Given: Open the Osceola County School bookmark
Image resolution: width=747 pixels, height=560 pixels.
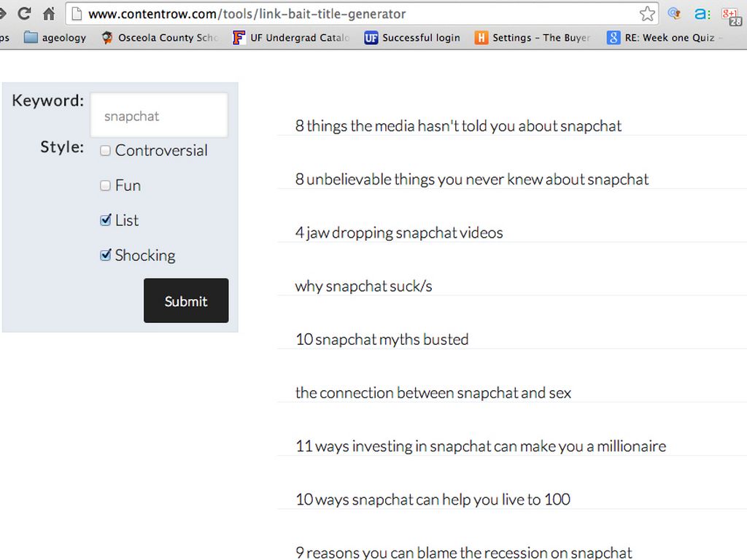Looking at the screenshot, I should tap(160, 38).
